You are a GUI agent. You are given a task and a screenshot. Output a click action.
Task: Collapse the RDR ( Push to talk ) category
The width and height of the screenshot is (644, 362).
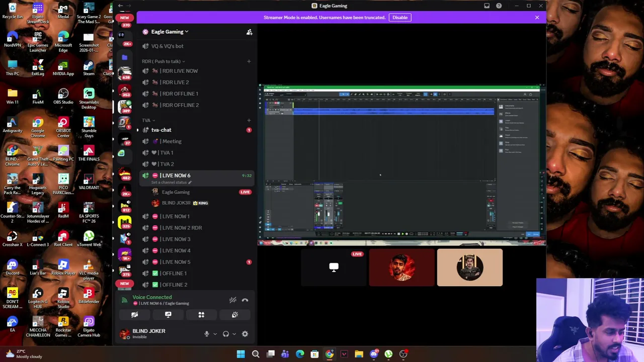(164, 61)
